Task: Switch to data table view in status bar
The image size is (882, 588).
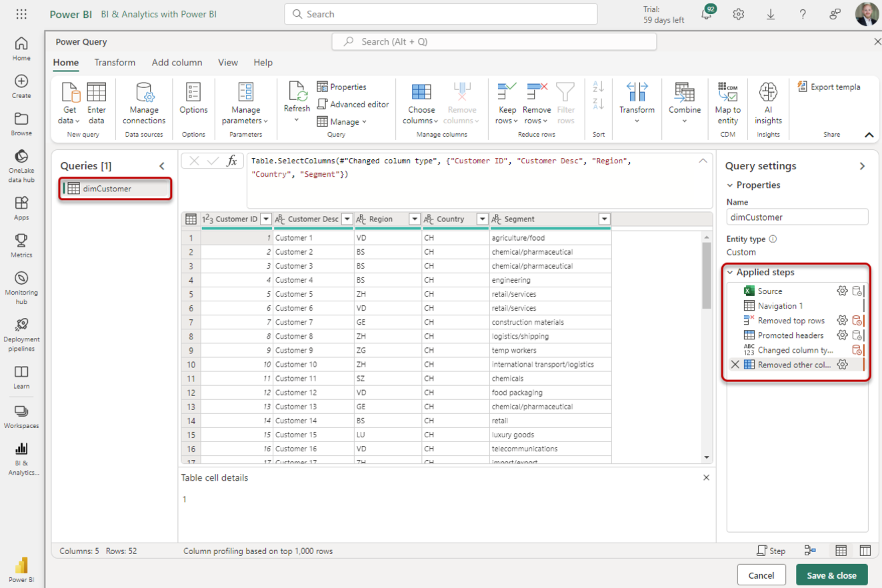Action: click(x=841, y=551)
